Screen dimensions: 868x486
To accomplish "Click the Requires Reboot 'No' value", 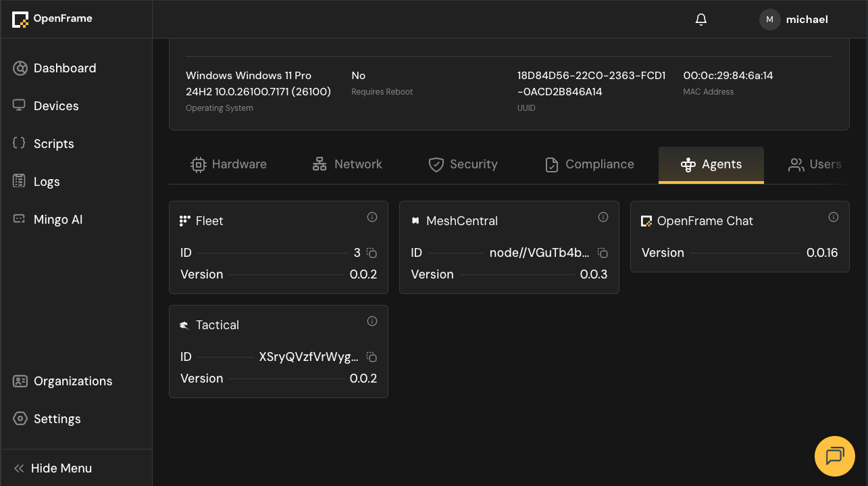I will [x=359, y=76].
